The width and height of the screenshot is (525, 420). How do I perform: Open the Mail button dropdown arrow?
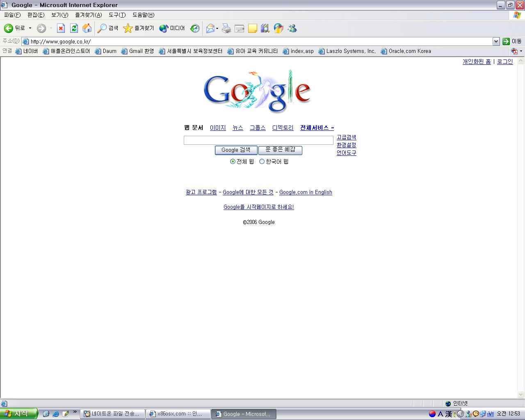[x=217, y=28]
